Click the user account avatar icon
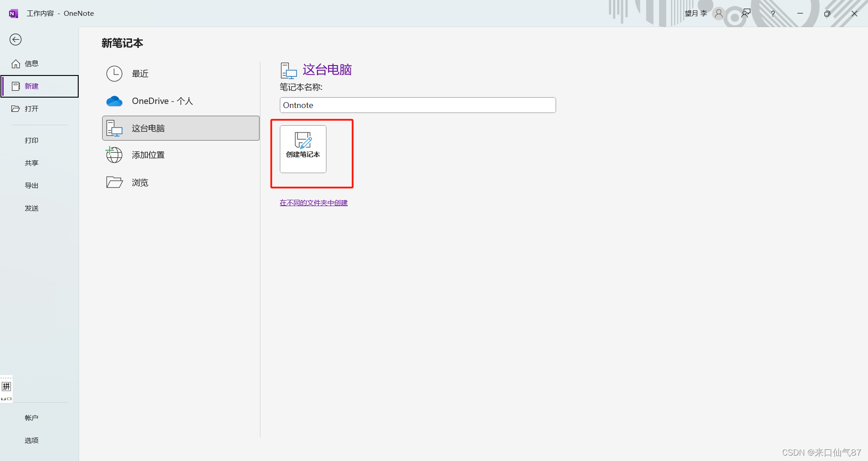The image size is (868, 461). [x=718, y=14]
